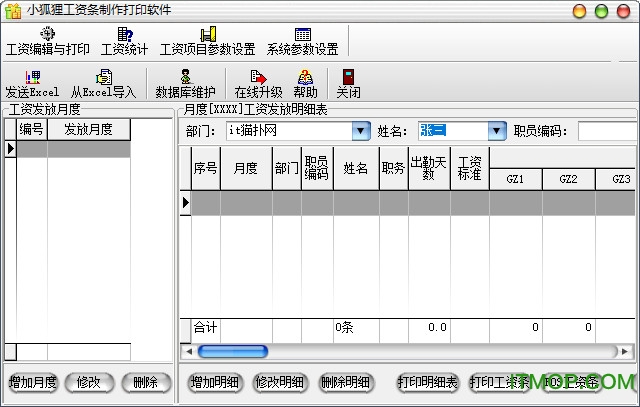Screen dimensions: 640x407
Task: Click 月度 column header in detail table
Action: click(x=246, y=168)
